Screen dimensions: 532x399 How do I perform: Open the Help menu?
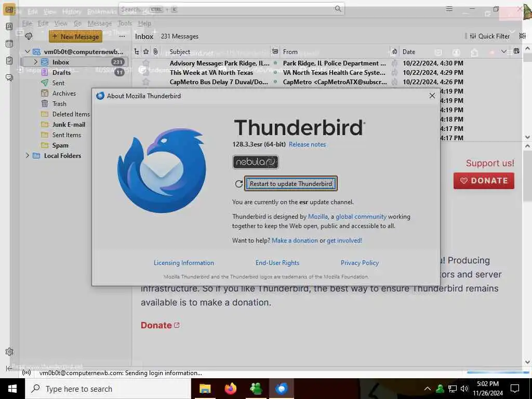[144, 23]
